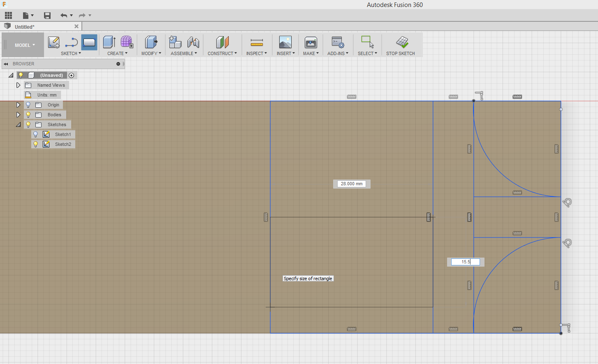598x364 pixels.
Task: Click the Press Pull modify icon
Action: [151, 42]
